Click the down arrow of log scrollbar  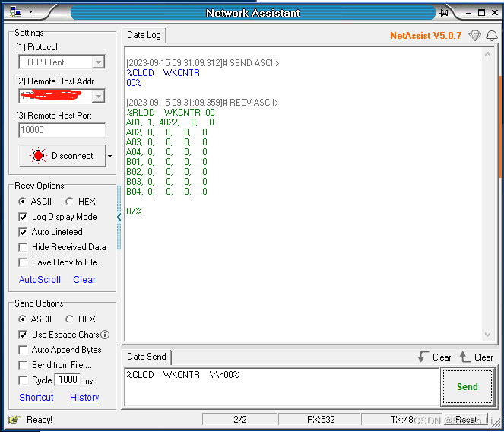[x=487, y=335]
